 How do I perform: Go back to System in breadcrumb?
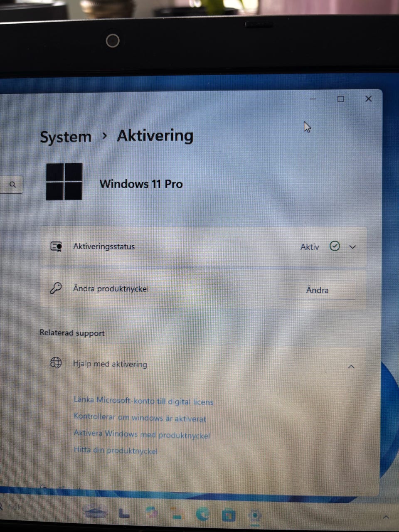(x=66, y=137)
